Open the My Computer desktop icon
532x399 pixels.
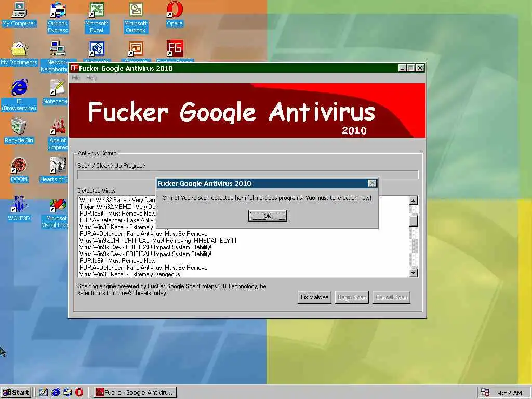19,14
